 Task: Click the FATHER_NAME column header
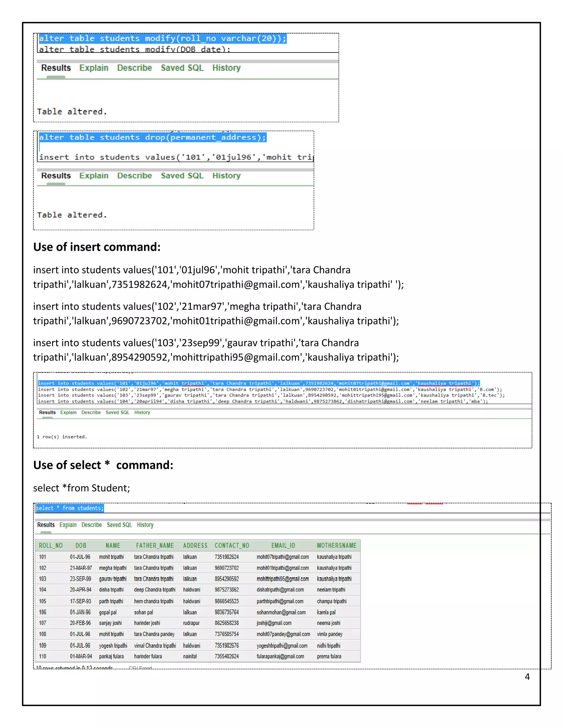click(x=155, y=545)
